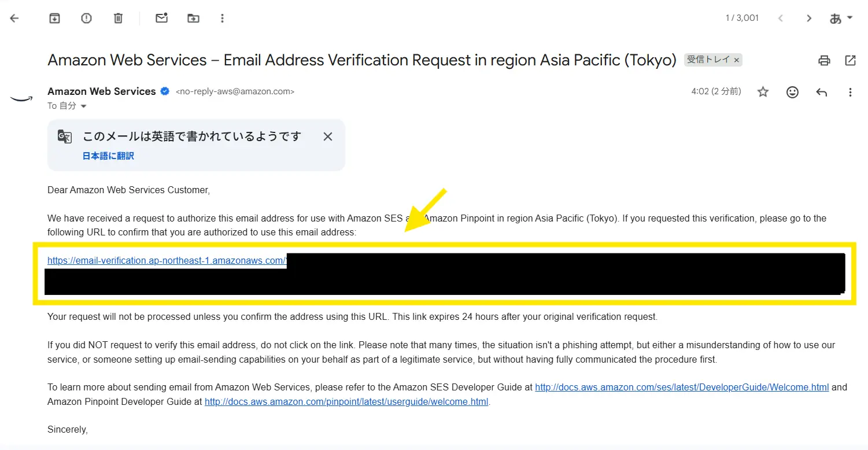Go back to the inbox list
This screenshot has height=450, width=868.
click(14, 19)
